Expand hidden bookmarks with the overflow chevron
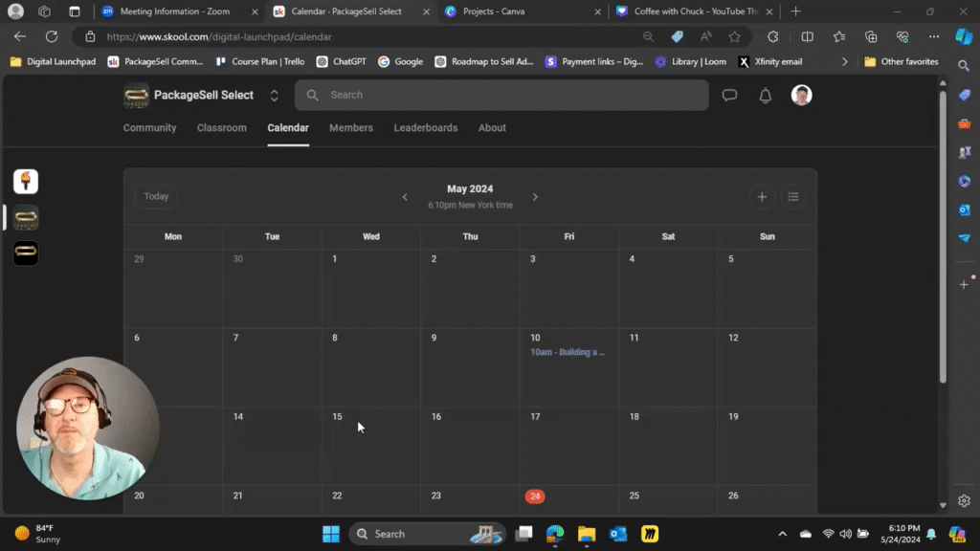The height and width of the screenshot is (551, 980). tap(846, 61)
